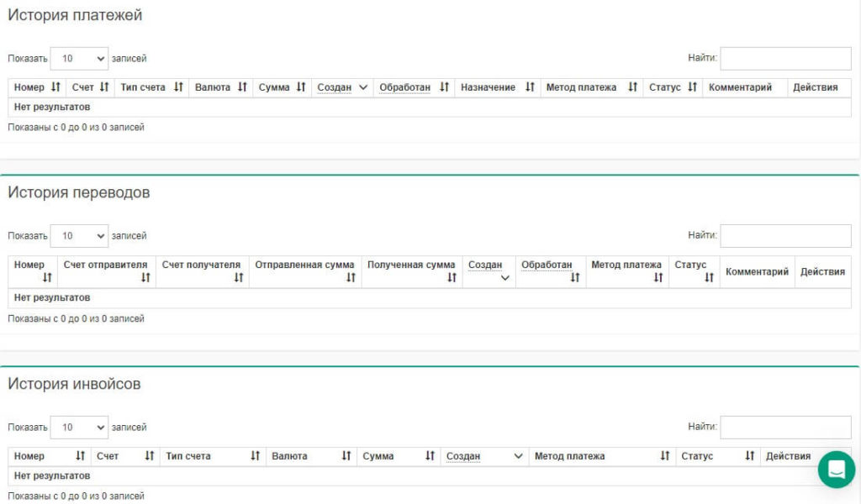Click sort icon next to Валюта in payments
The width and height of the screenshot is (861, 504).
242,87
